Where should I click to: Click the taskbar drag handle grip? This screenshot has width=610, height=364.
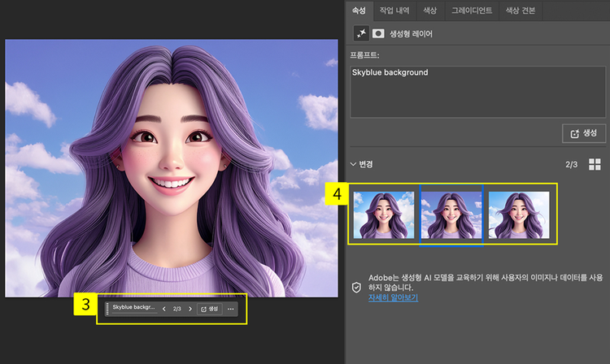107,309
